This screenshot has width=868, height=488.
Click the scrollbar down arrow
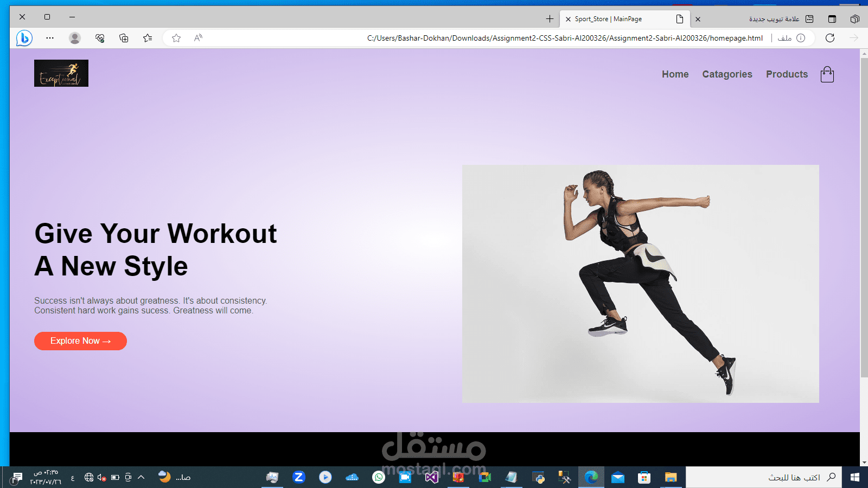864,463
